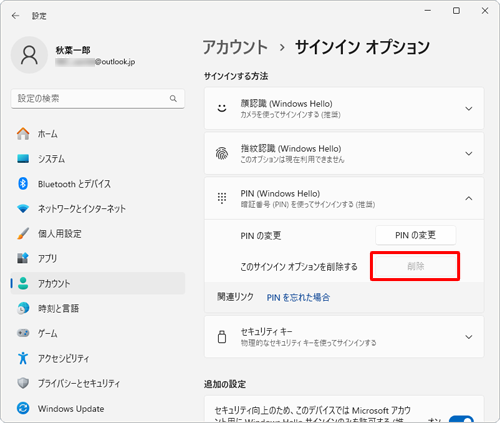Viewport: 500px width, 423px height.
Task: Expand セキュリティ キー chevron
Action: point(469,337)
